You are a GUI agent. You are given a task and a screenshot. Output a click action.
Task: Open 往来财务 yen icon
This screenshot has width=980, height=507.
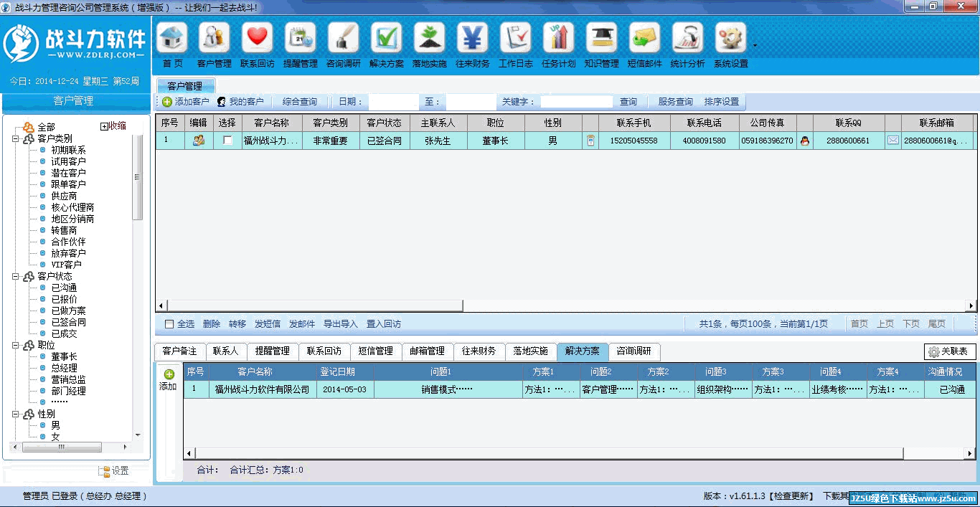pos(472,39)
